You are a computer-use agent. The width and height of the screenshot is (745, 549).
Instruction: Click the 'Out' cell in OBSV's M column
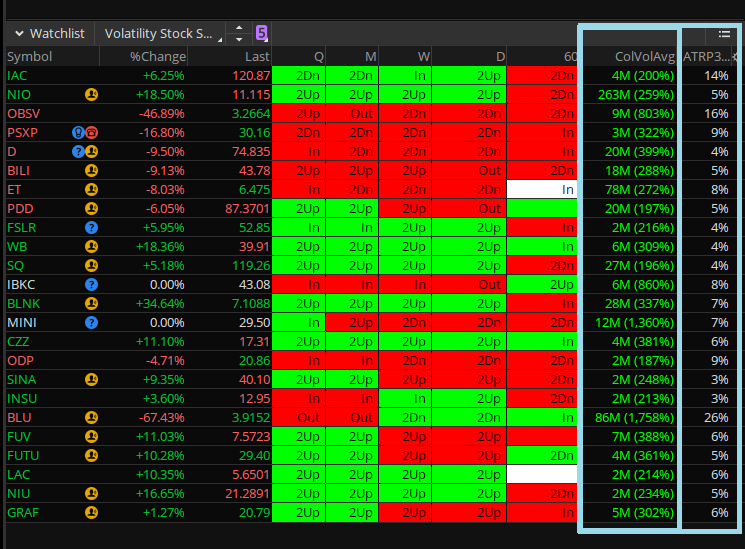pyautogui.click(x=352, y=114)
